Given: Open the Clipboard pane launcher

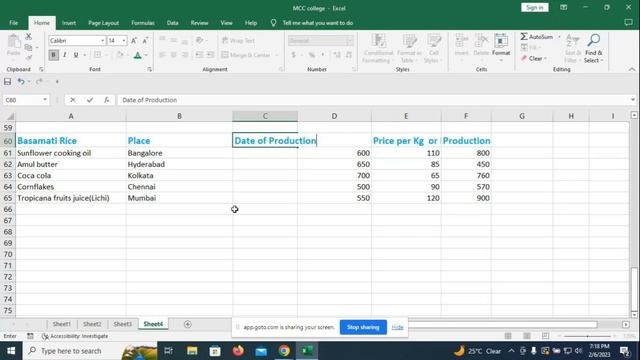Looking at the screenshot, I should click(41, 69).
